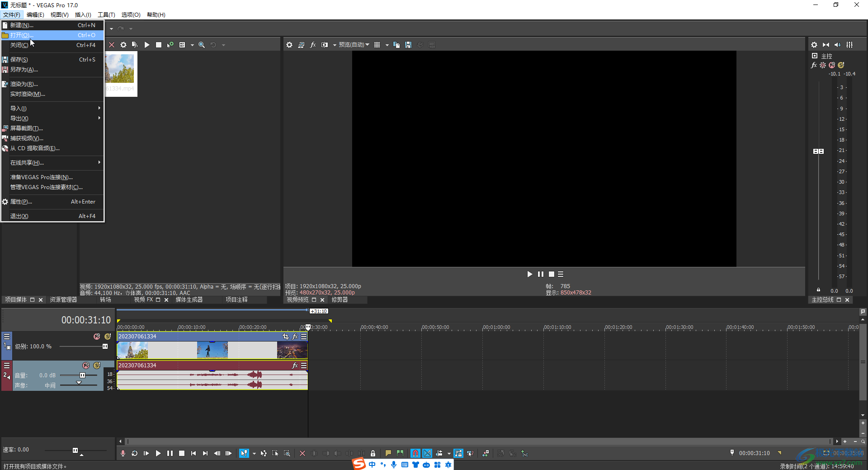Viewport: 868px width, 470px height.
Task: Switch to the 媒体生成器 tab
Action: click(x=189, y=300)
